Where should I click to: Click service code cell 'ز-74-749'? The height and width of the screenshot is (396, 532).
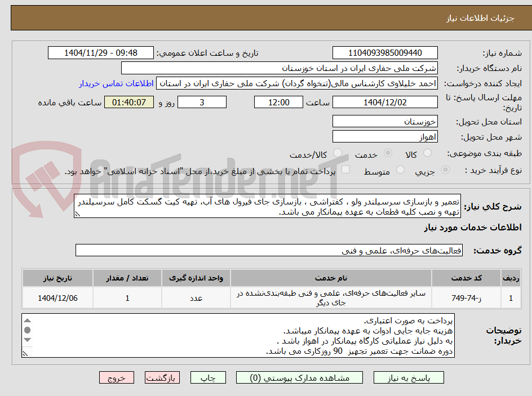466,297
